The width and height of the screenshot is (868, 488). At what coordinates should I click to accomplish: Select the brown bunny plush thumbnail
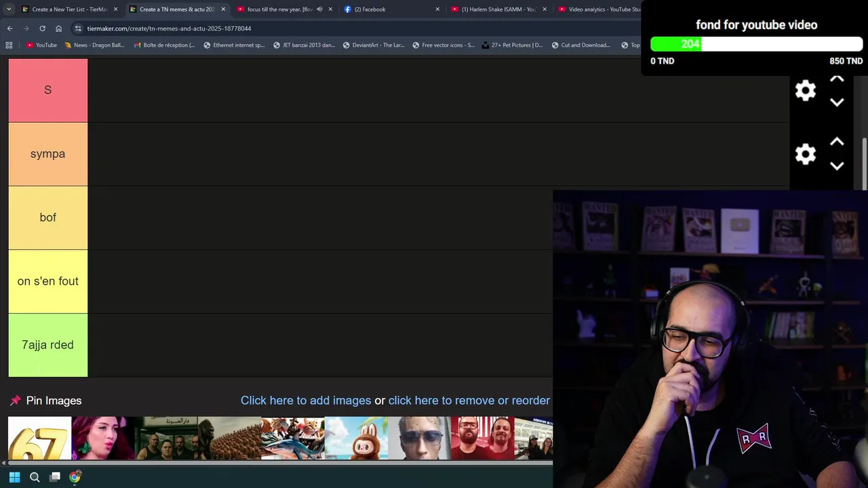pos(356,439)
